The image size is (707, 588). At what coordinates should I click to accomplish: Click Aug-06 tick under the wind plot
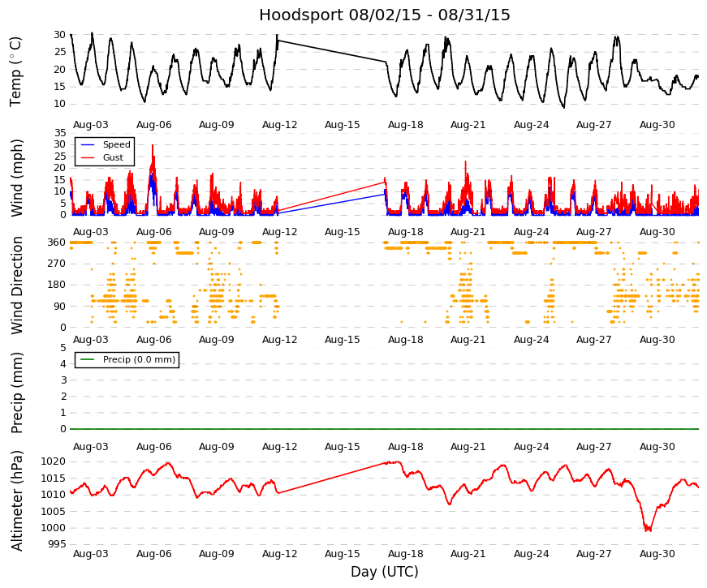[x=153, y=232]
